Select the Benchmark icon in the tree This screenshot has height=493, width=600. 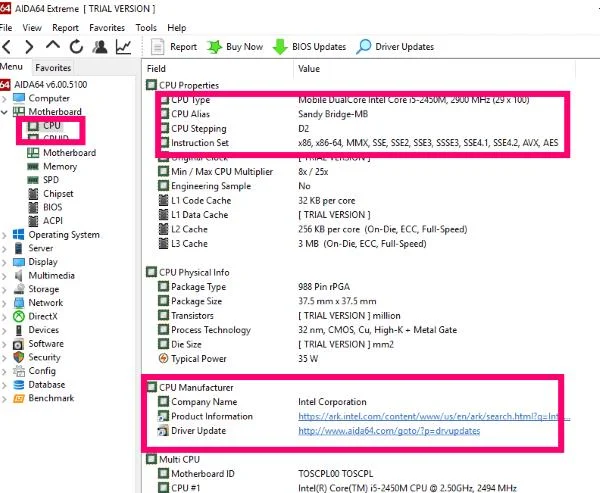pos(18,398)
